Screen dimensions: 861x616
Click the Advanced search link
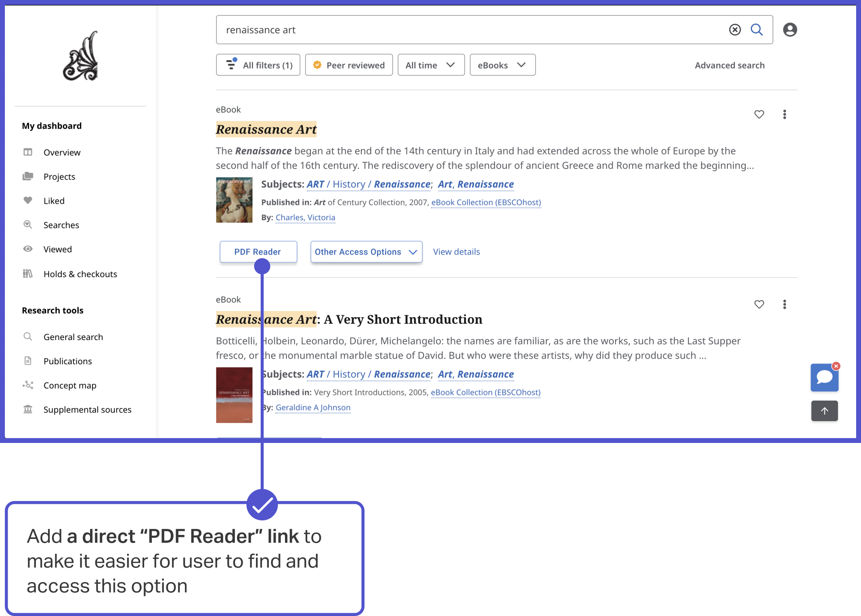click(x=729, y=65)
